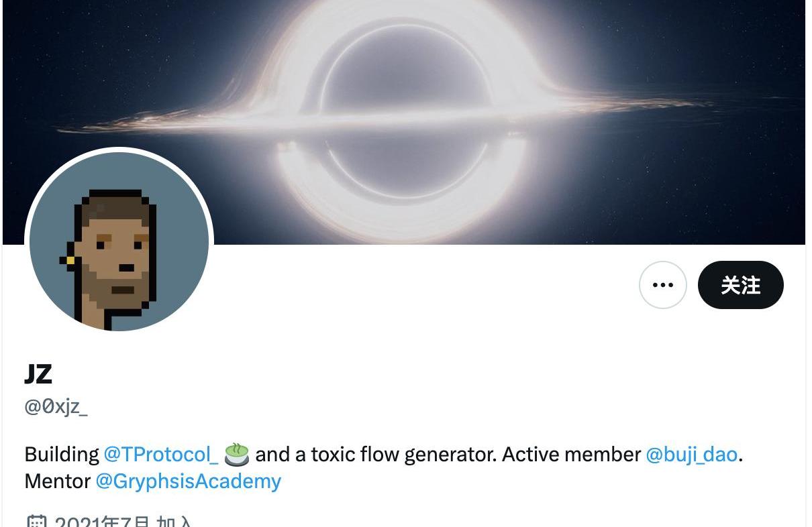The image size is (812, 527).
Task: Click the green teacup emoji in bio
Action: pyautogui.click(x=237, y=455)
